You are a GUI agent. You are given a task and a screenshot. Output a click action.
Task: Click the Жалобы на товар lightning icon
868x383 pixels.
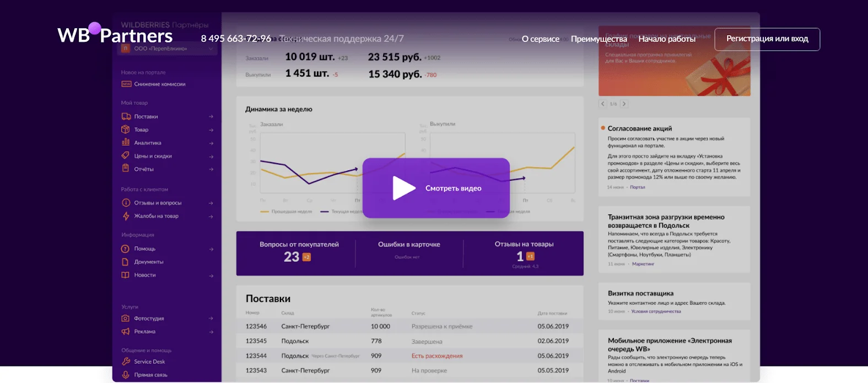(126, 216)
